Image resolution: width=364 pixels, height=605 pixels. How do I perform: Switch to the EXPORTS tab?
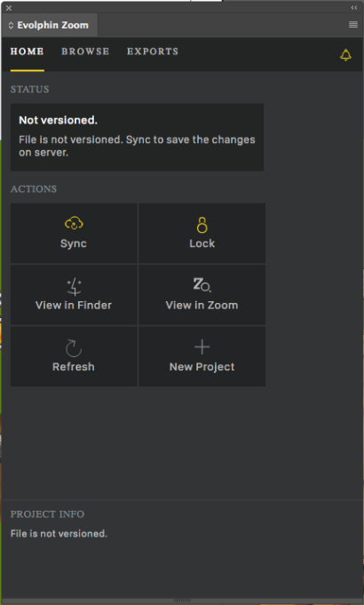pyautogui.click(x=153, y=52)
